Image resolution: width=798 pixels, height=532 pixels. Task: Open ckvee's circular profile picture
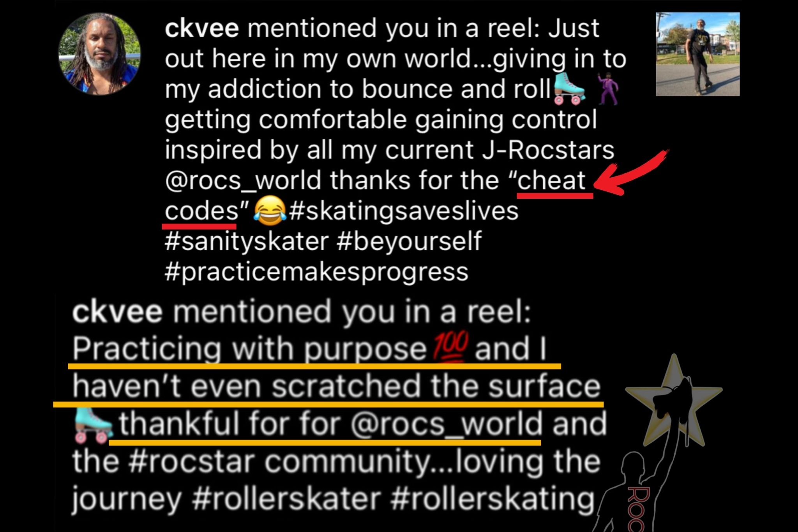pyautogui.click(x=100, y=54)
